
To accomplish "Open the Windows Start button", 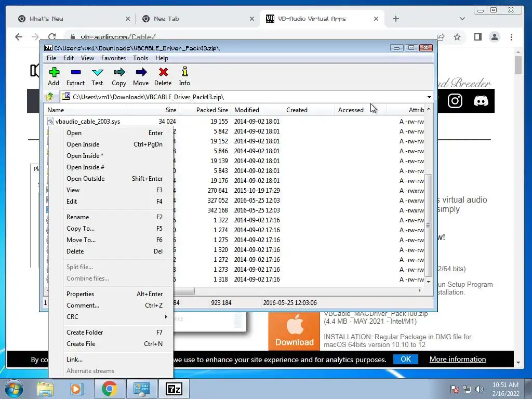I will pyautogui.click(x=14, y=389).
